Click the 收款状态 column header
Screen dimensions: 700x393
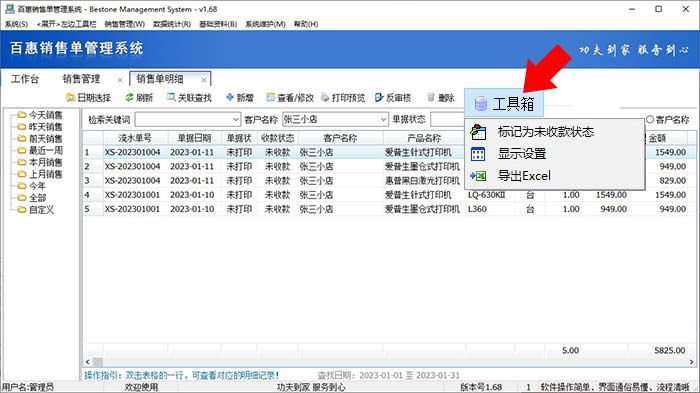pos(278,138)
